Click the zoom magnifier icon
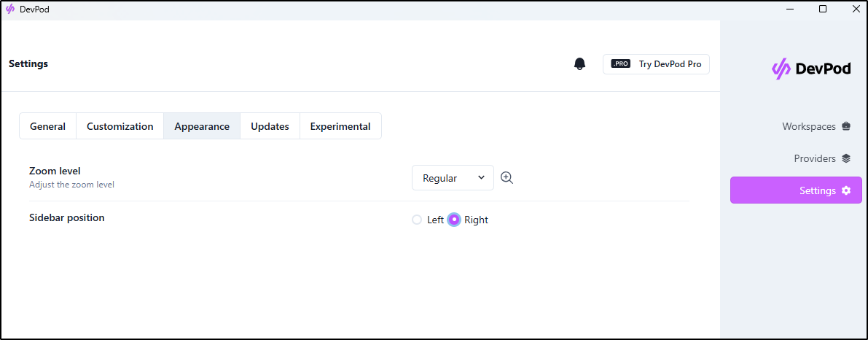The width and height of the screenshot is (868, 340). (x=507, y=177)
